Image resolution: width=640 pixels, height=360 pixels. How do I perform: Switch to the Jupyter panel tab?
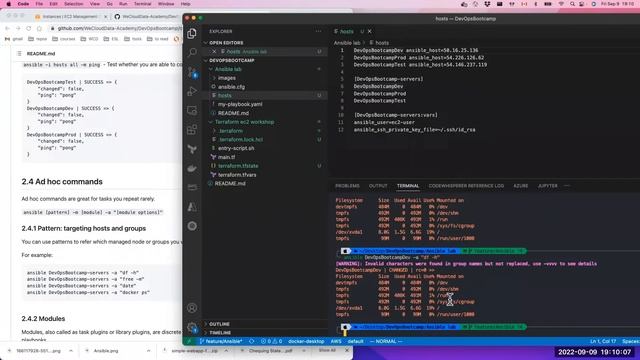pyautogui.click(x=547, y=186)
